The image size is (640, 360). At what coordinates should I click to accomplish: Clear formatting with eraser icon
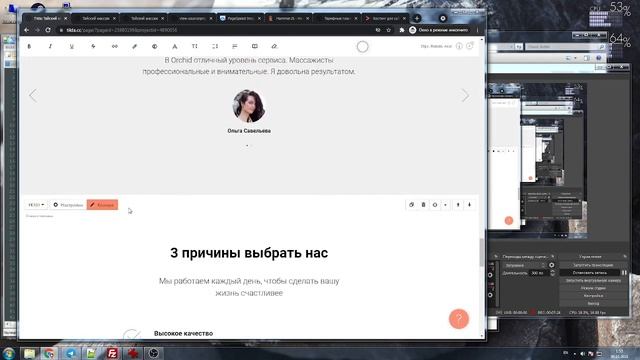[274, 47]
